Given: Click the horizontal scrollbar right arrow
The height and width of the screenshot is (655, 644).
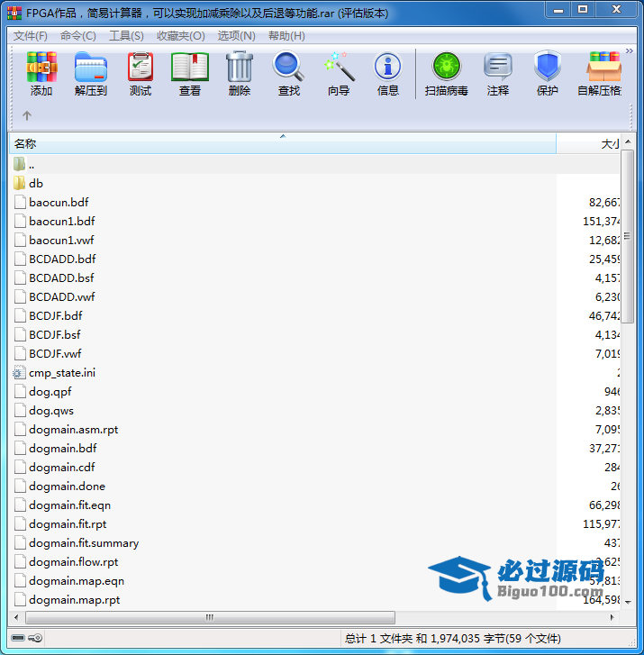Looking at the screenshot, I should (612, 617).
